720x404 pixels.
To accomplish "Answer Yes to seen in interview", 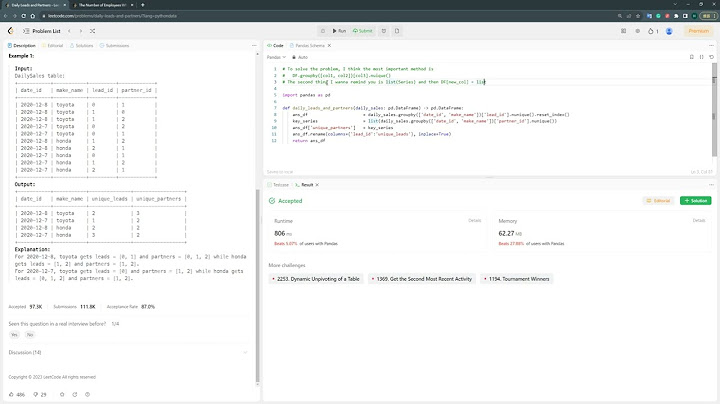I will [14, 335].
